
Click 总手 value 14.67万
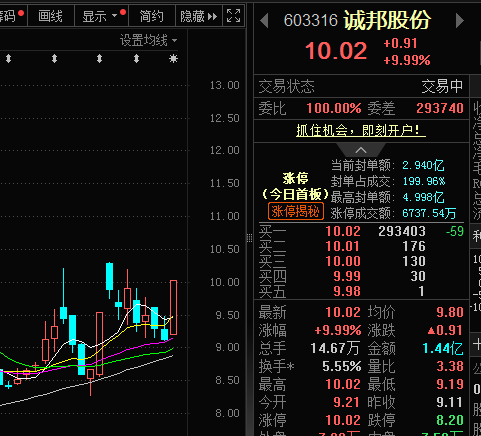tap(335, 348)
